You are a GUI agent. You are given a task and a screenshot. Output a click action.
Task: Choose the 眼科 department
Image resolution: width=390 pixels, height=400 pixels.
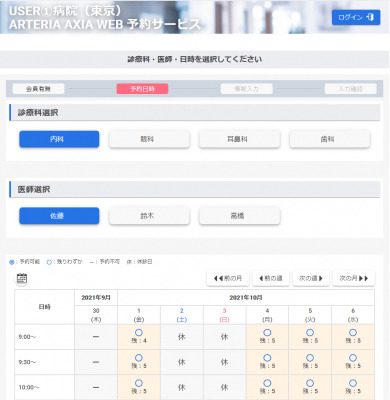pos(149,139)
